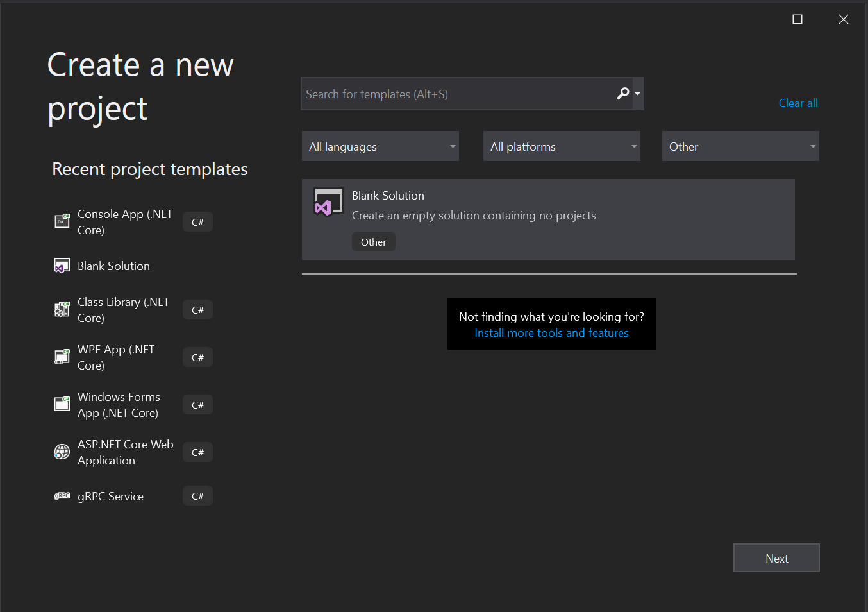Select ASP.NET Core Web Application template

pos(126,452)
